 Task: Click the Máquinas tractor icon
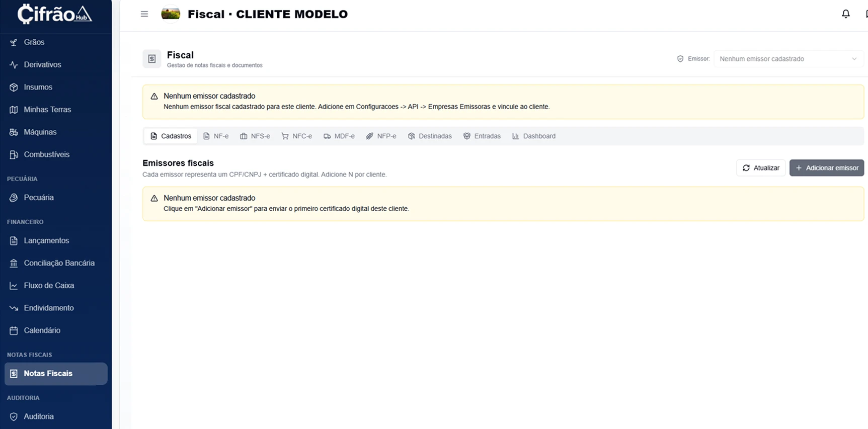click(14, 132)
